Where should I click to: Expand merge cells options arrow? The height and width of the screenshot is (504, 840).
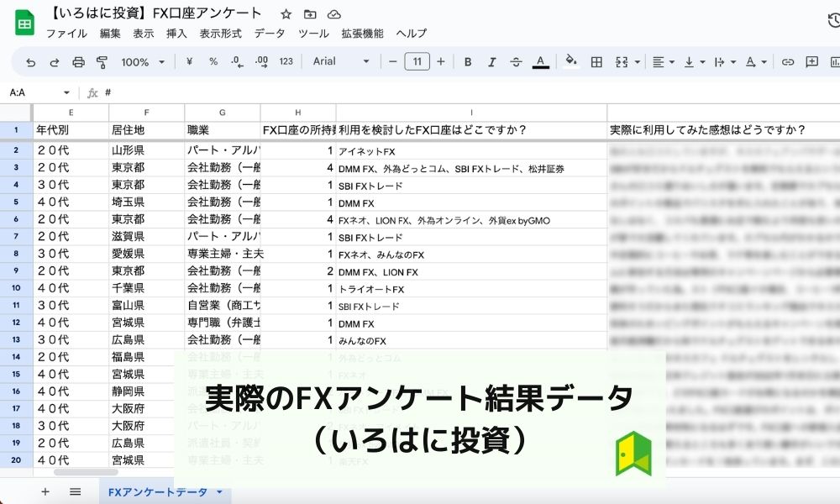[x=638, y=62]
